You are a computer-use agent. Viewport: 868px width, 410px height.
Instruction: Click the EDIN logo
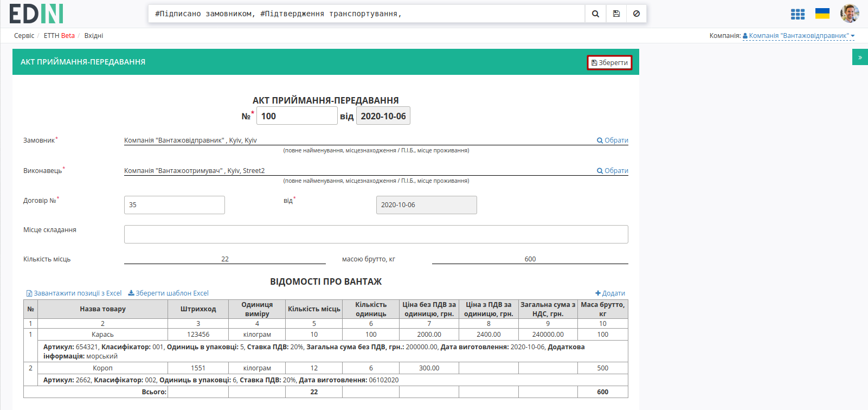(36, 14)
